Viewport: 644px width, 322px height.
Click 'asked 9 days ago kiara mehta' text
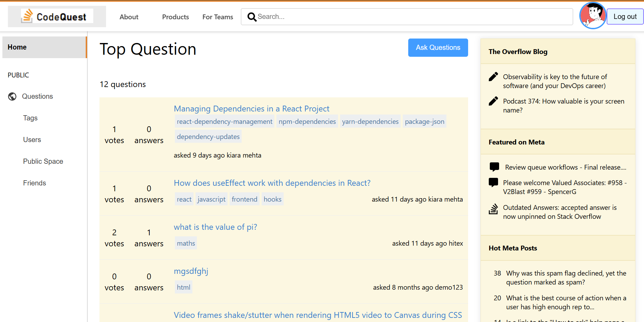218,155
